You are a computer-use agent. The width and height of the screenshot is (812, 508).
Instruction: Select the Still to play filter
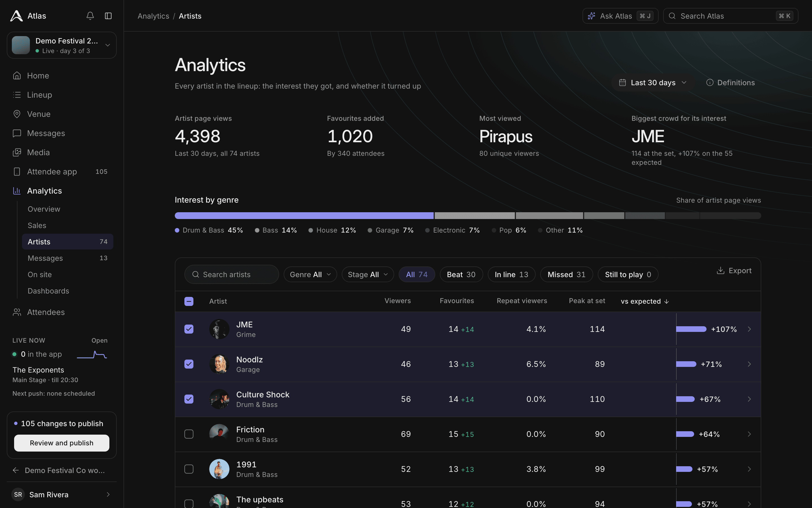pyautogui.click(x=628, y=275)
